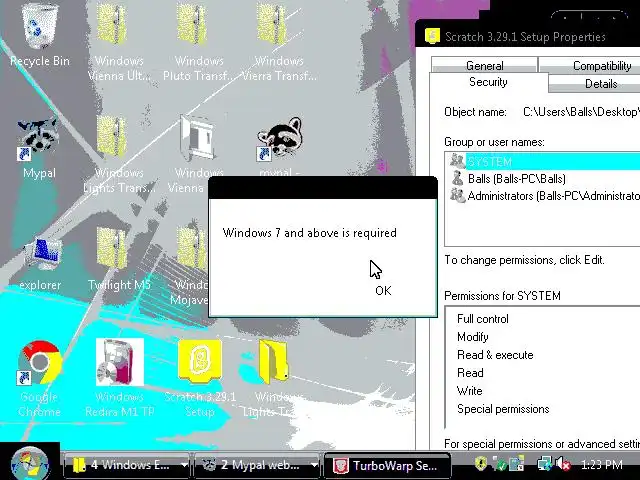
Task: Select SYSTEM in the user names list
Action: (x=543, y=162)
